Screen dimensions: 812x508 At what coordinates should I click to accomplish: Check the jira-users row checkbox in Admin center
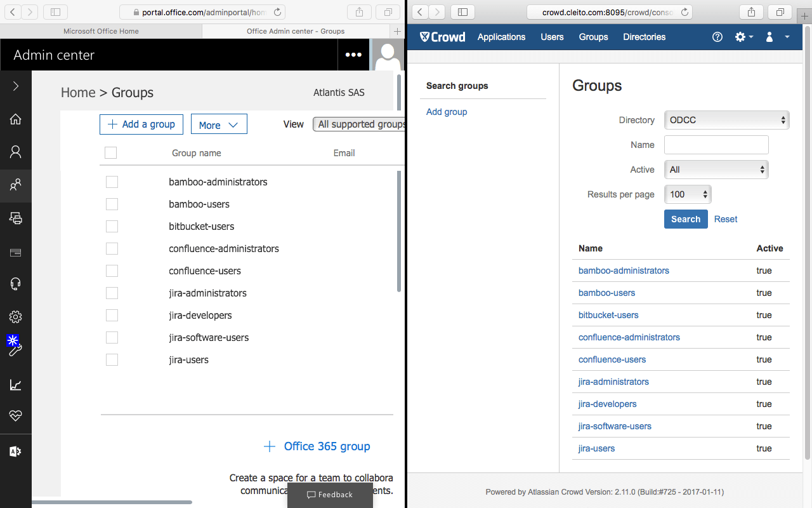112,359
